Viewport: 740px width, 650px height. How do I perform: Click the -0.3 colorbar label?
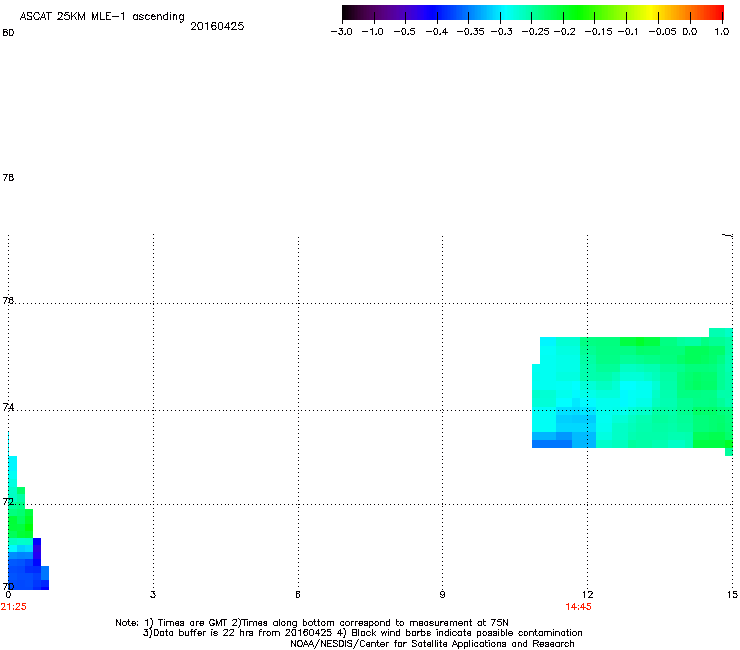[501, 32]
